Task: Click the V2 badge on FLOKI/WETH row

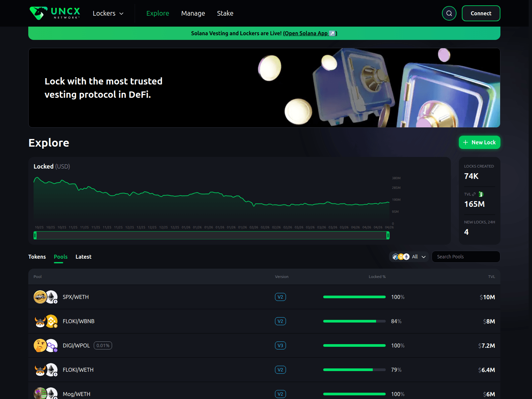Action: tap(280, 370)
